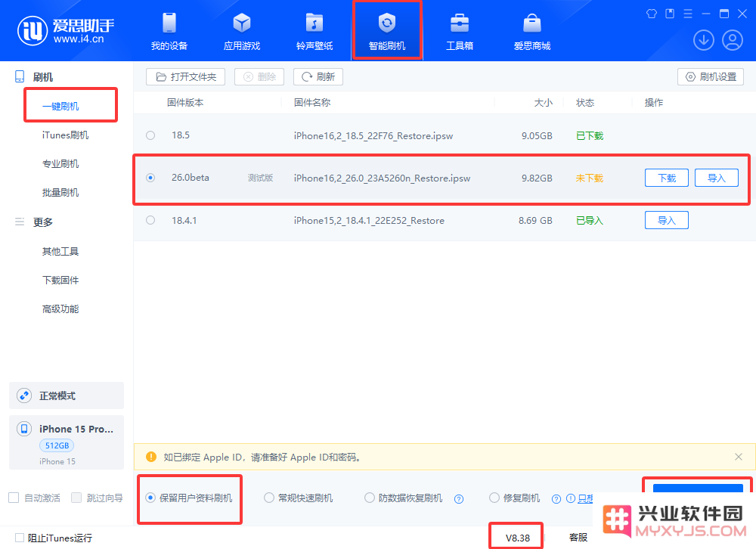Screen dimensions: 756x549
Task: Open the hamburger menu in title bar
Action: (x=688, y=14)
